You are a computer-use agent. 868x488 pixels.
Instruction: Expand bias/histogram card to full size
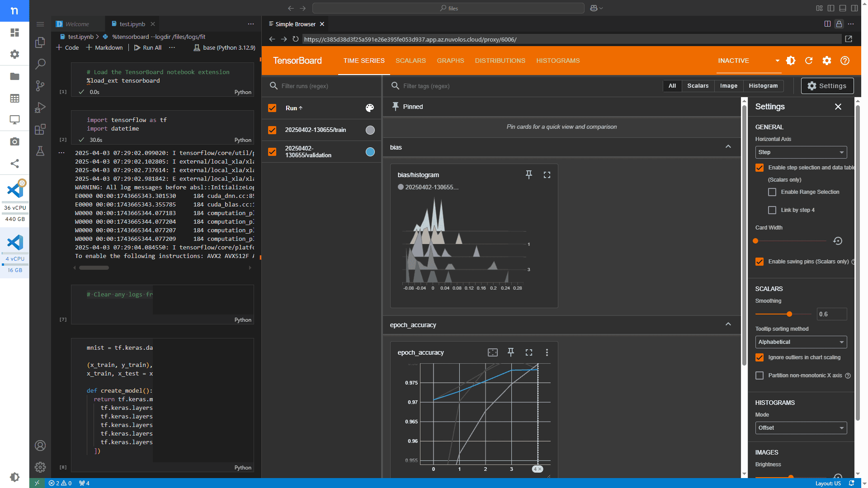[x=547, y=175]
